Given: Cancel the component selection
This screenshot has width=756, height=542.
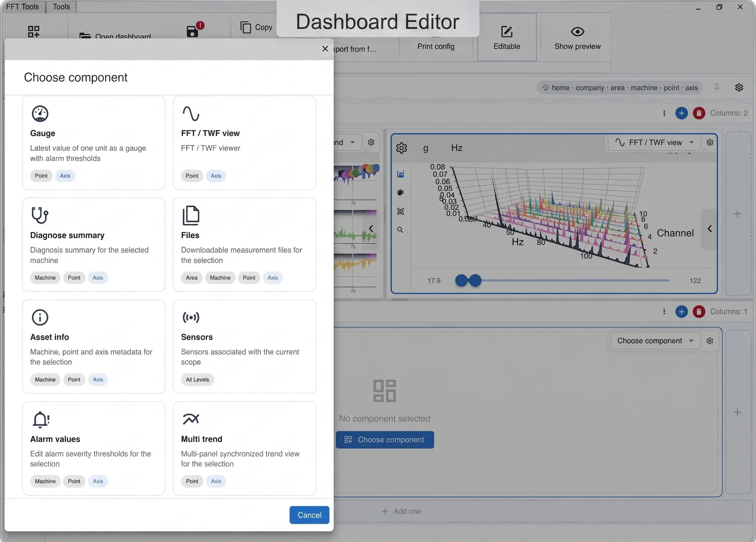Looking at the screenshot, I should (309, 515).
